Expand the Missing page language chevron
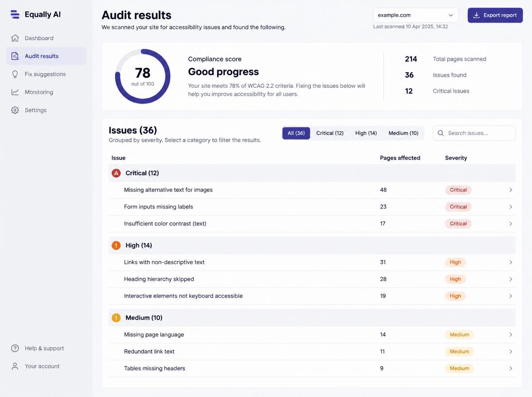 [511, 335]
